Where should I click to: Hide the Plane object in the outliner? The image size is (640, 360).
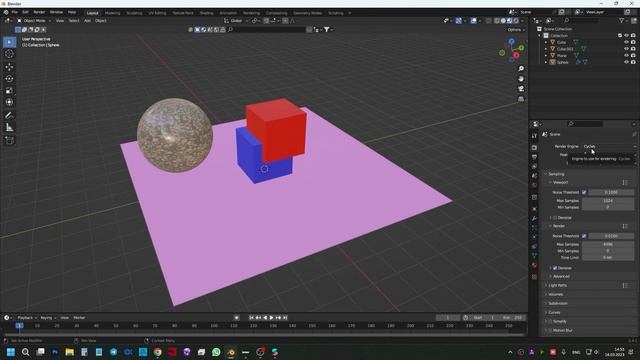click(627, 56)
